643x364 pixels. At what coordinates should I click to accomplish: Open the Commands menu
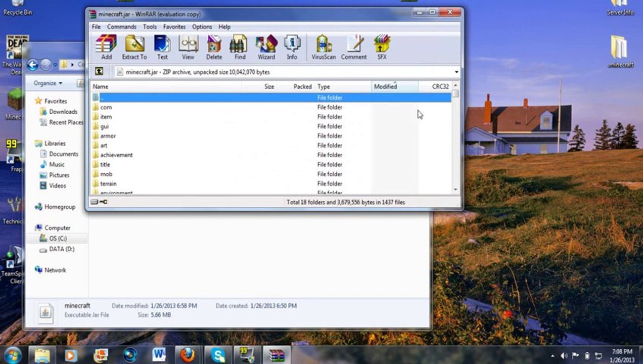pyautogui.click(x=121, y=27)
